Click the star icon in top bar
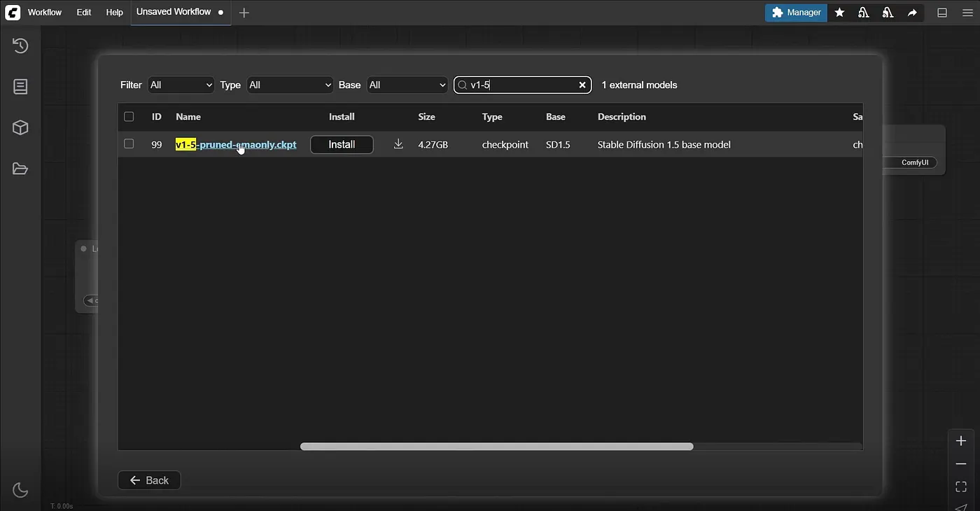 [x=839, y=13]
